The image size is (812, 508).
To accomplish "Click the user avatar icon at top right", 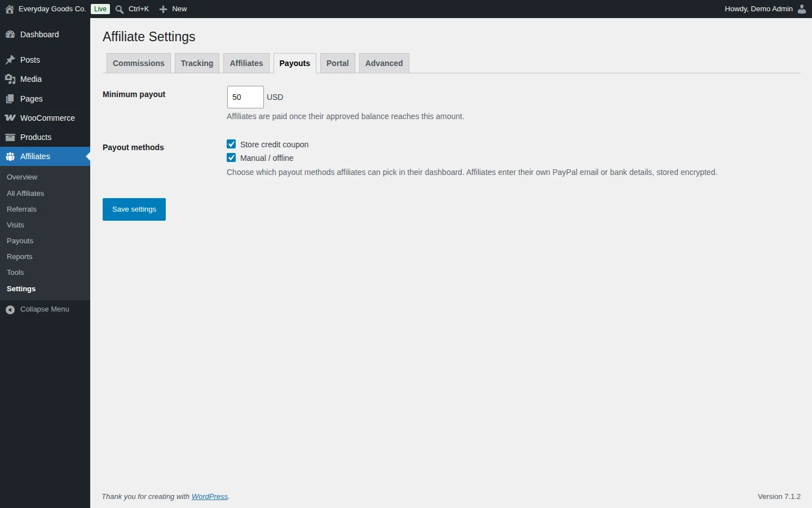I will click(x=802, y=9).
